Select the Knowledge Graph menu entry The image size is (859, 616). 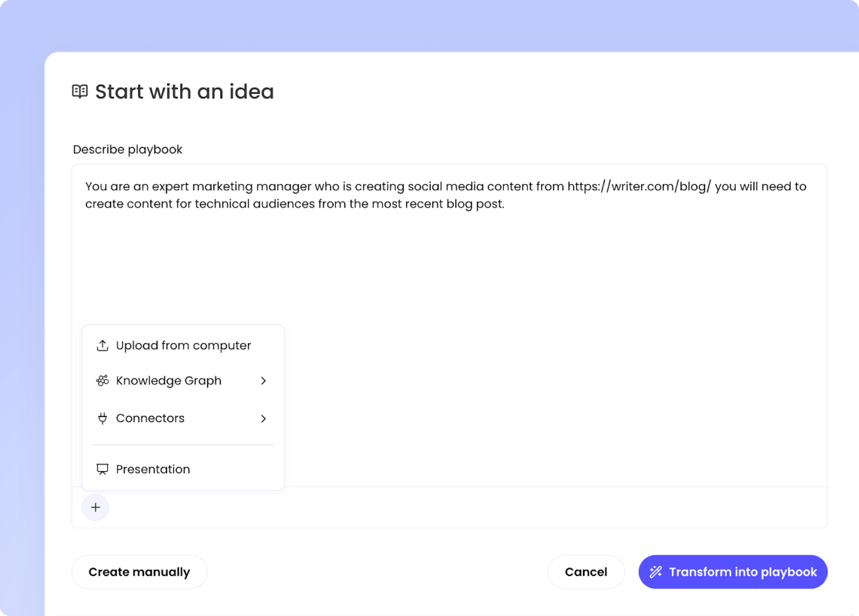tap(169, 381)
